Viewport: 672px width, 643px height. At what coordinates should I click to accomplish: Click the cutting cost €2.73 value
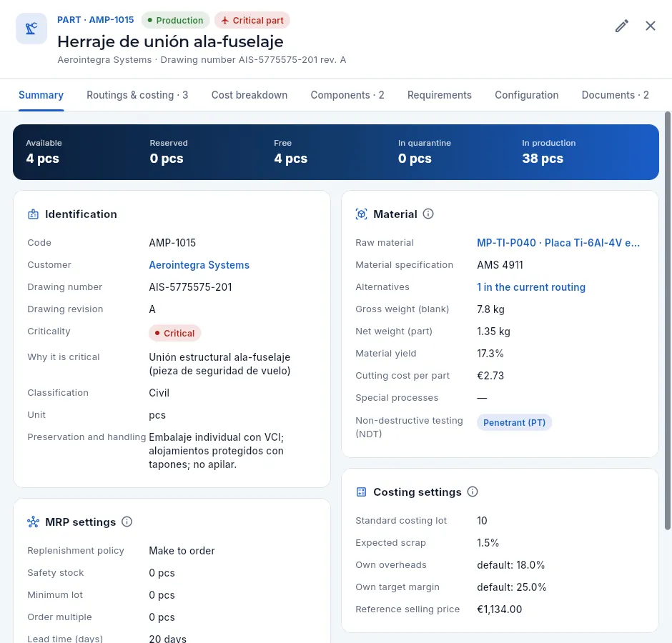click(490, 376)
